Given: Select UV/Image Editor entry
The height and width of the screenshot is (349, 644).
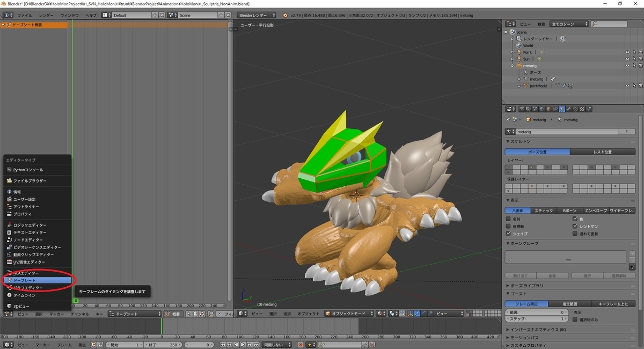Looking at the screenshot, I should pos(38,262).
